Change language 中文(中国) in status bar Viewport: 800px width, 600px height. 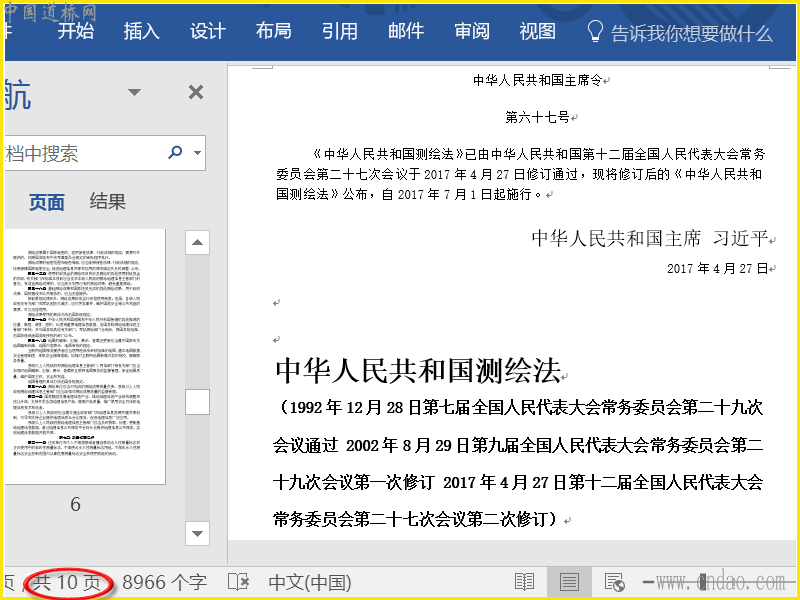pos(310,583)
